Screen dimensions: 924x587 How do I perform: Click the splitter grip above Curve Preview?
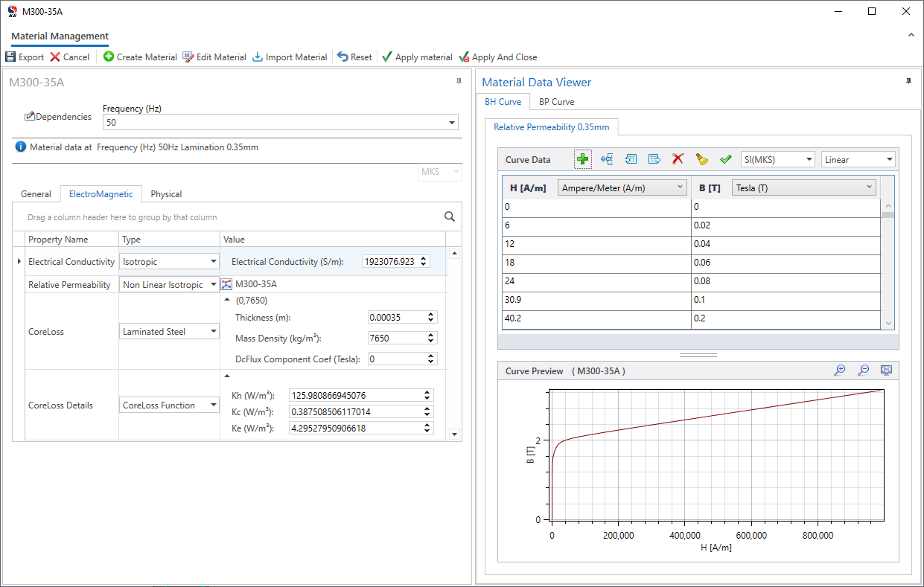coord(698,356)
